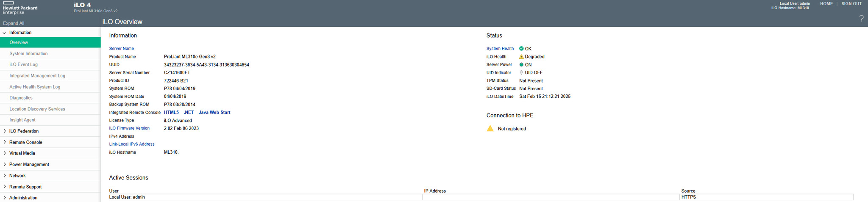Click the iLO Hostname ML310. value
Viewport: 868px width, 202px height.
[x=171, y=152]
